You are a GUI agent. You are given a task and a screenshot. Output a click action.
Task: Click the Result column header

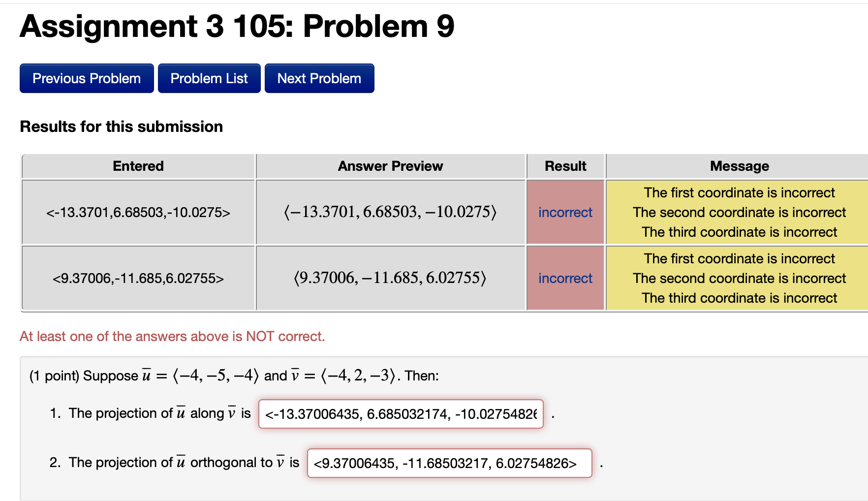pyautogui.click(x=565, y=166)
